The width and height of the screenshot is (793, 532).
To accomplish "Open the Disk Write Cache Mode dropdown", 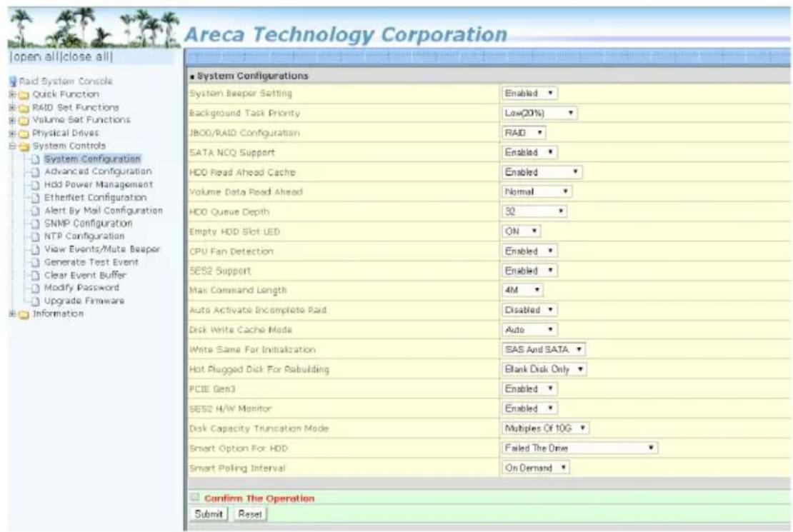I will click(x=529, y=330).
